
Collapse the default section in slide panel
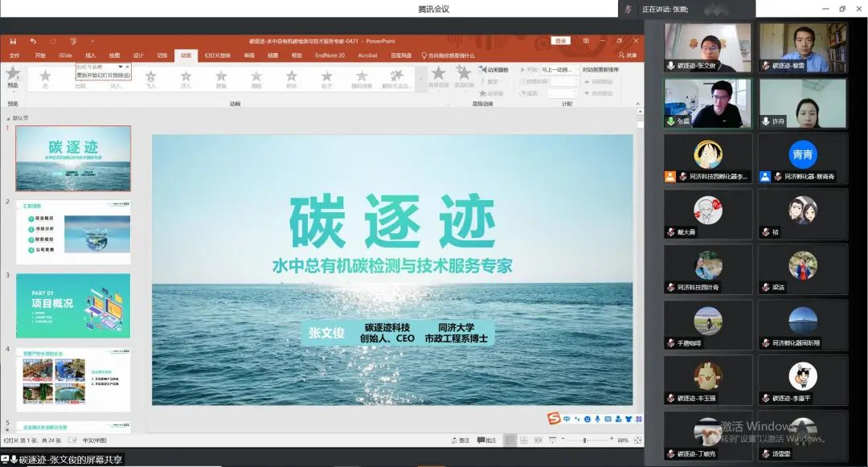coord(8,118)
